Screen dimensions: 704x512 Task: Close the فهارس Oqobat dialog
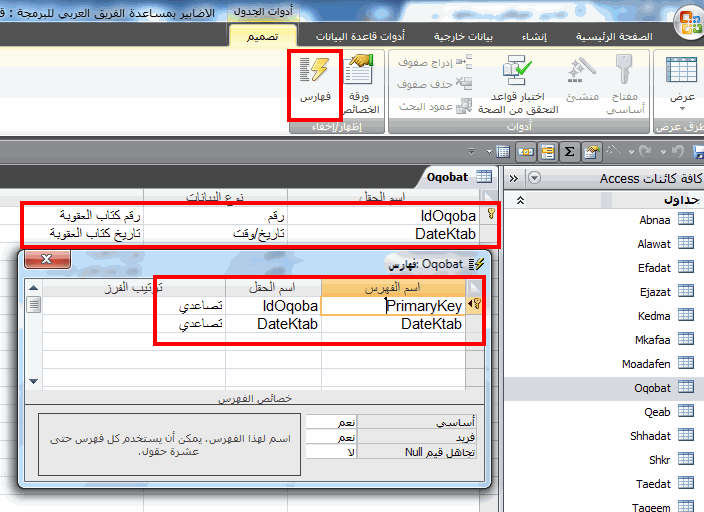pos(47,259)
